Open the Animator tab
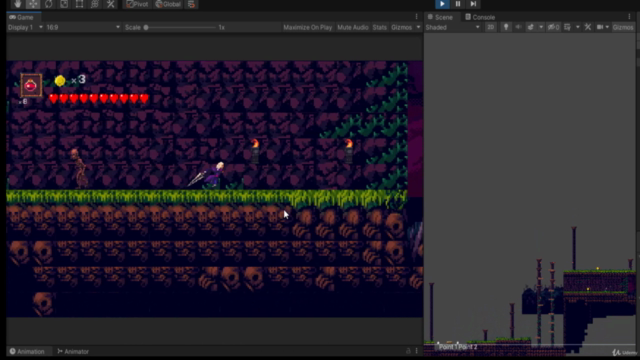This screenshot has width=640, height=360. (73, 351)
